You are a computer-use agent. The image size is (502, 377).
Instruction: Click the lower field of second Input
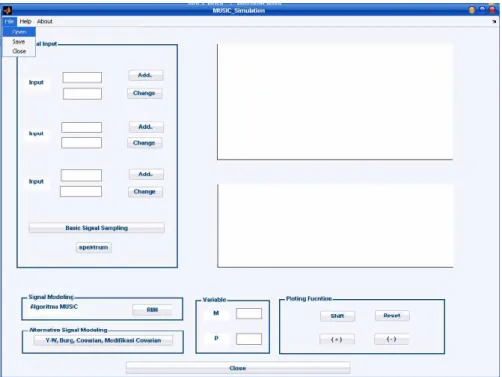81,143
